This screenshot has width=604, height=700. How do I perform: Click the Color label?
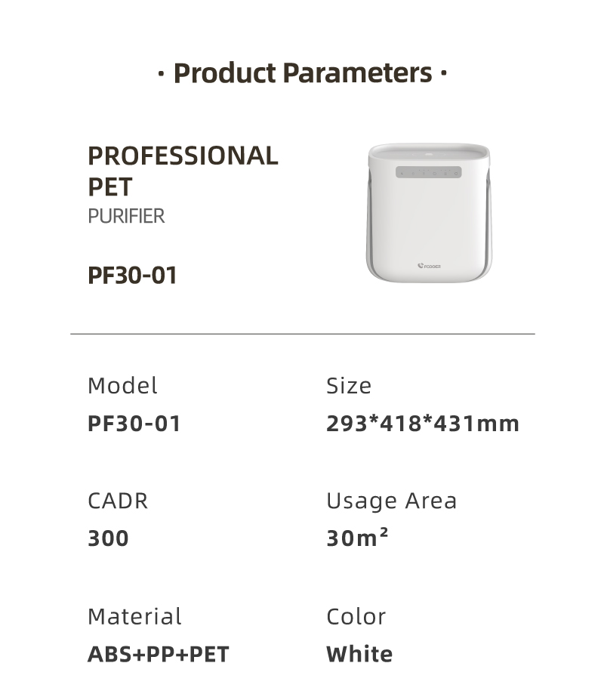[356, 617]
